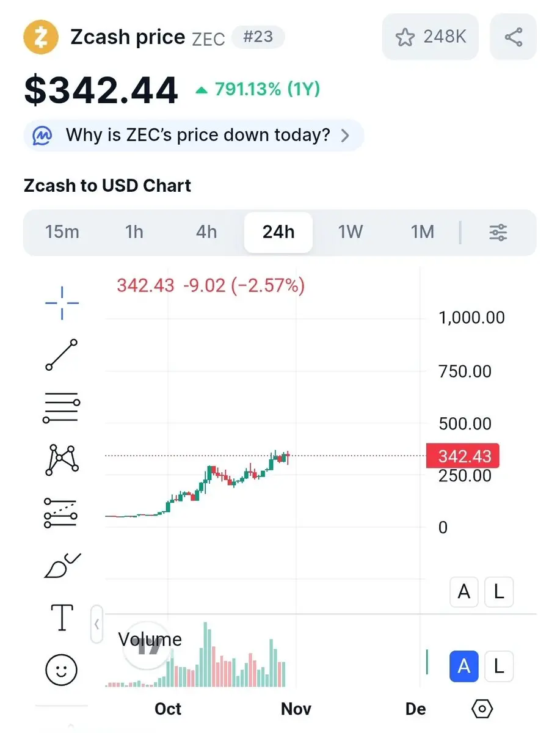Viewport: 560px width, 733px height.
Task: Select the trend line drawing tool
Action: click(x=62, y=355)
